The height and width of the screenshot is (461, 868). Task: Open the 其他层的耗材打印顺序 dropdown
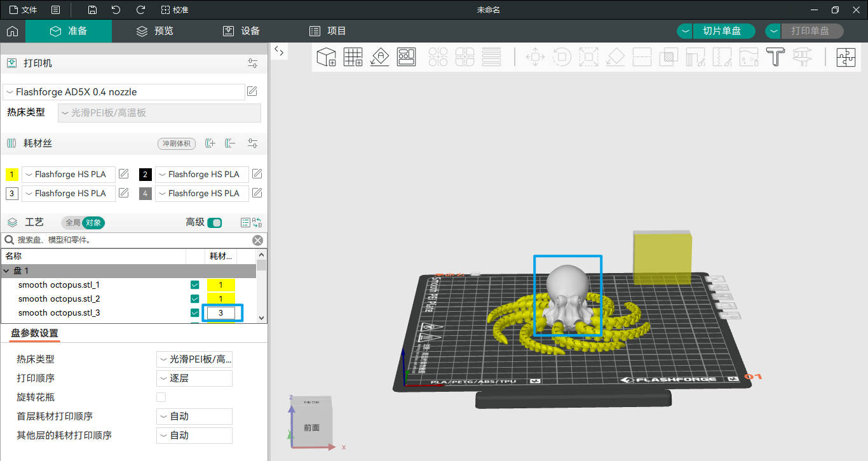coord(194,436)
